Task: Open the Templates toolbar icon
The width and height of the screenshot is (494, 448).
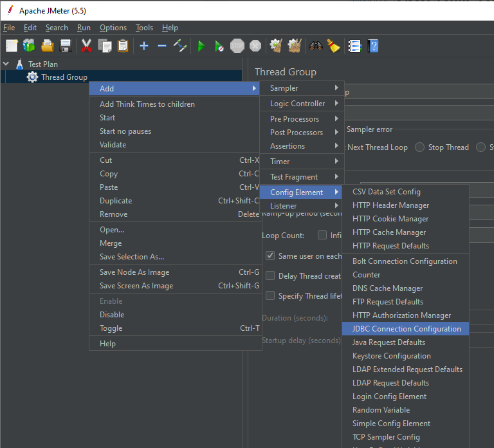Action: 29,46
